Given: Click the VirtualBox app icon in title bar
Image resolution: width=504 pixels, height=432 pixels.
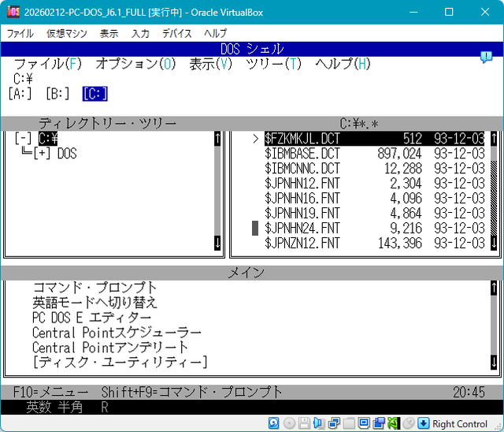Looking at the screenshot, I should tap(13, 12).
